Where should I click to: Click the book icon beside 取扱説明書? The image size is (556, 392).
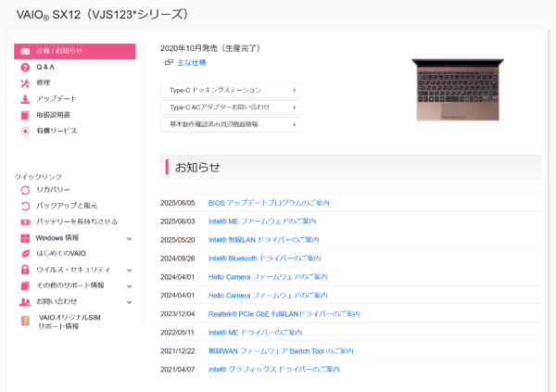(25, 115)
